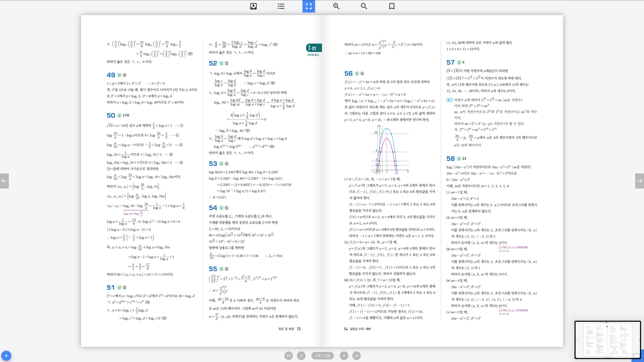Advance to the next page button
The height and width of the screenshot is (362, 644).
(x=344, y=356)
